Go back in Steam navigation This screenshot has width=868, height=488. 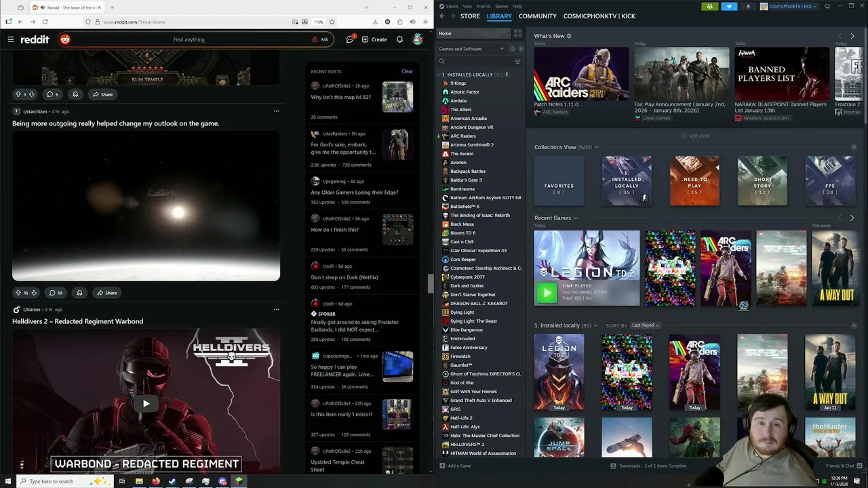(442, 16)
